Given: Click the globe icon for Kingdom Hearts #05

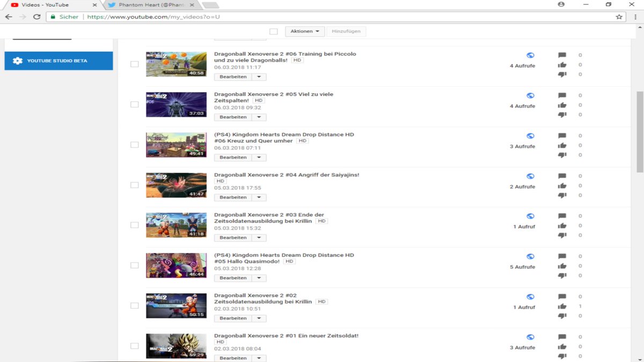Looking at the screenshot, I should pyautogui.click(x=530, y=256).
